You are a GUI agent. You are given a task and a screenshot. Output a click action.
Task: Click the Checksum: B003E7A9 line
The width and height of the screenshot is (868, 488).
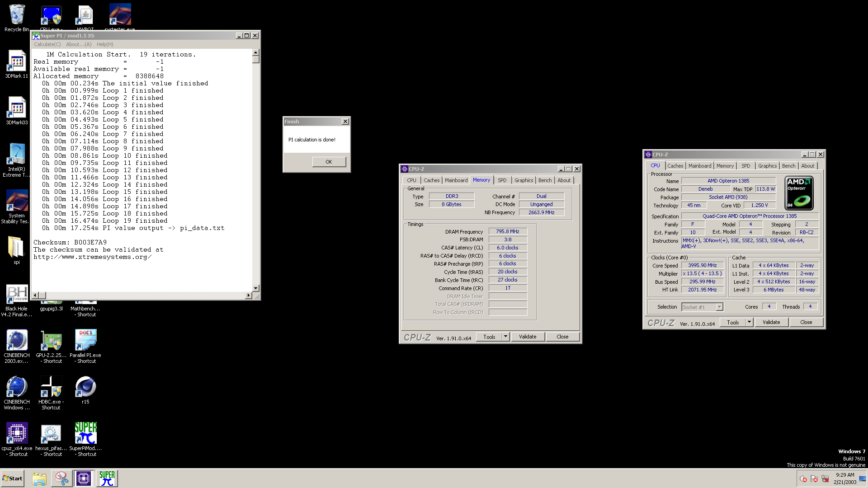70,243
